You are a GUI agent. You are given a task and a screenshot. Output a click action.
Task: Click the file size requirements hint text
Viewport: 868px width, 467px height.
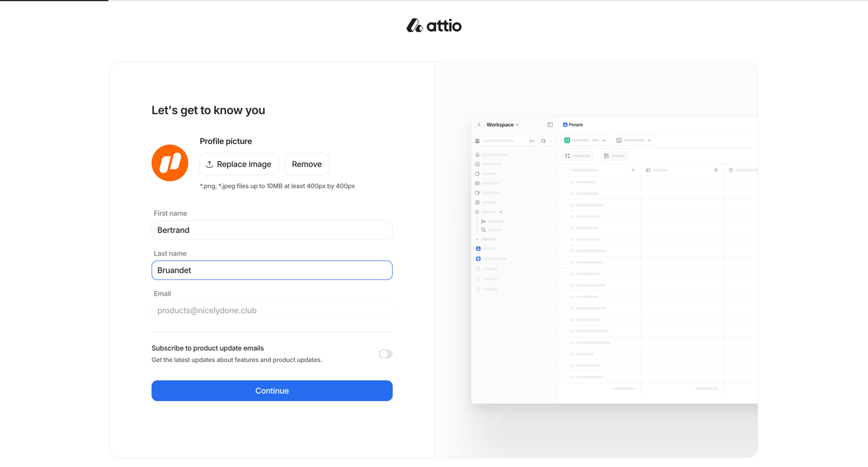(277, 186)
